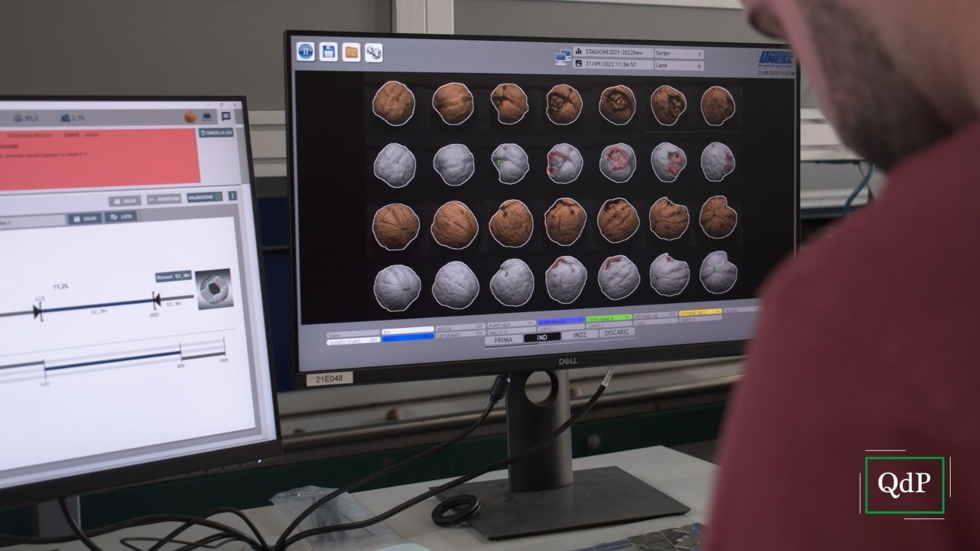Click the Lane number field
Screen dimensions: 980x551
679,66
